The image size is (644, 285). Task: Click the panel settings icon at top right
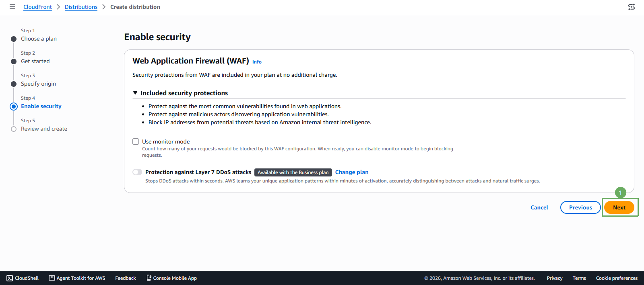tap(632, 7)
